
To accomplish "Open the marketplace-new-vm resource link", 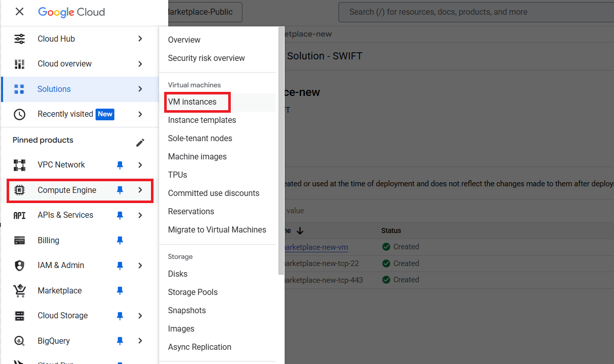I will [x=315, y=247].
